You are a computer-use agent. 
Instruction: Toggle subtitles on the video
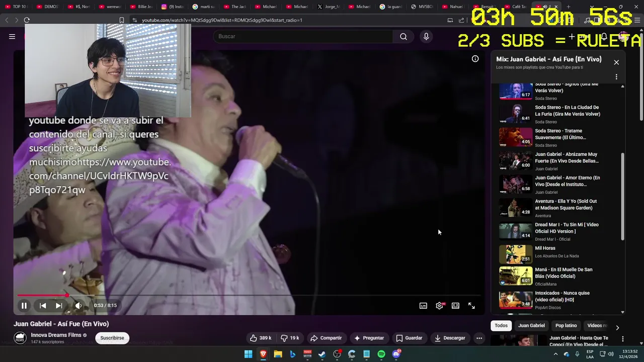click(423, 306)
